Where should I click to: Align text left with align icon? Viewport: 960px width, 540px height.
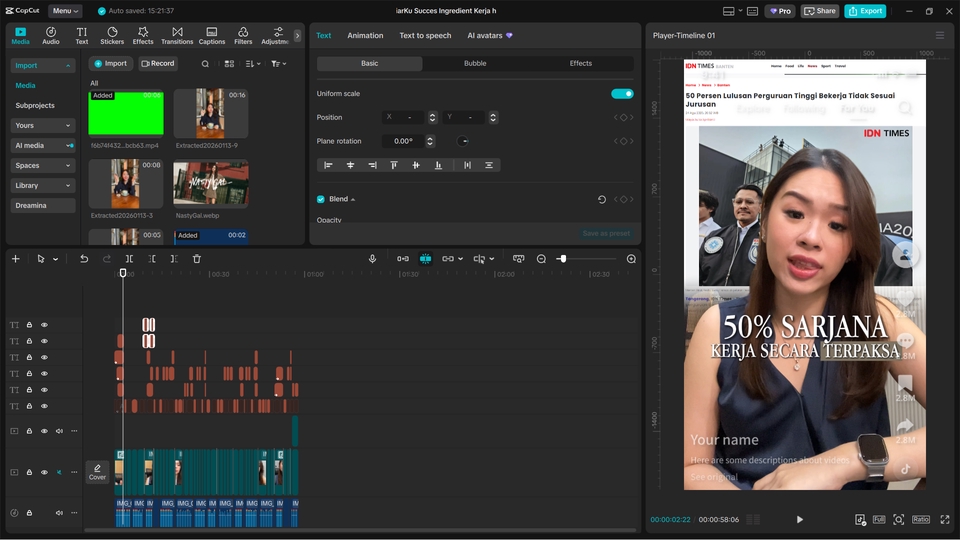click(328, 165)
